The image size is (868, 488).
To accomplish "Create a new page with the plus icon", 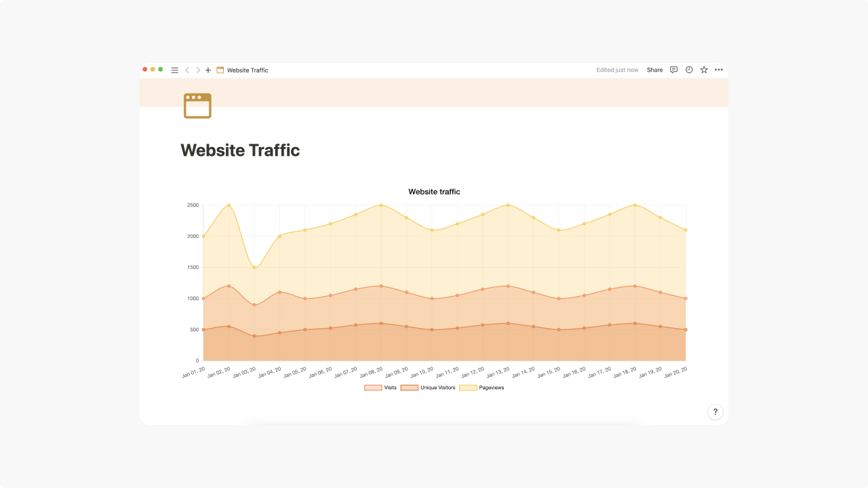I will pos(208,70).
